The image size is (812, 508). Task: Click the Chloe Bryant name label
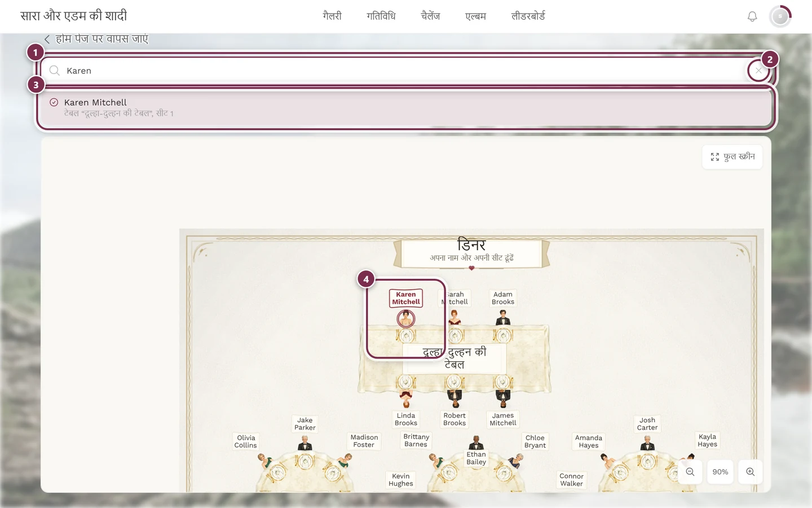click(535, 441)
